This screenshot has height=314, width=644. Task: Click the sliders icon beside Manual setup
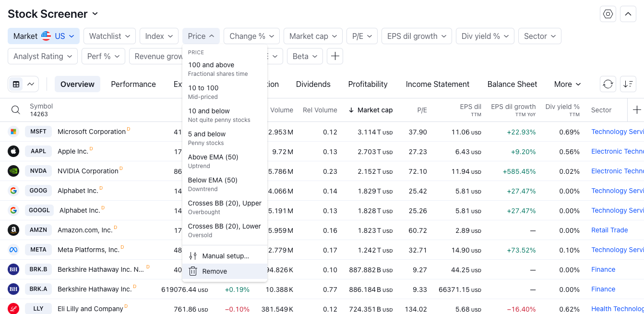point(193,256)
